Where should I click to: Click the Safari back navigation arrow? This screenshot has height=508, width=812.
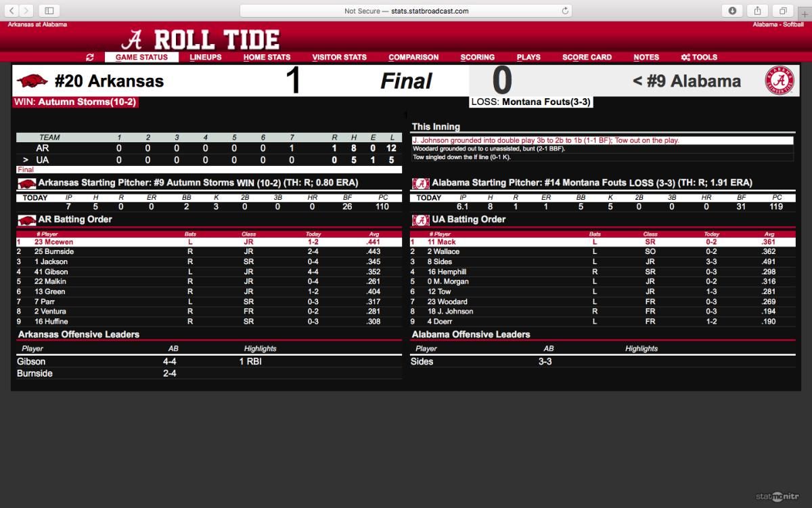[12, 10]
